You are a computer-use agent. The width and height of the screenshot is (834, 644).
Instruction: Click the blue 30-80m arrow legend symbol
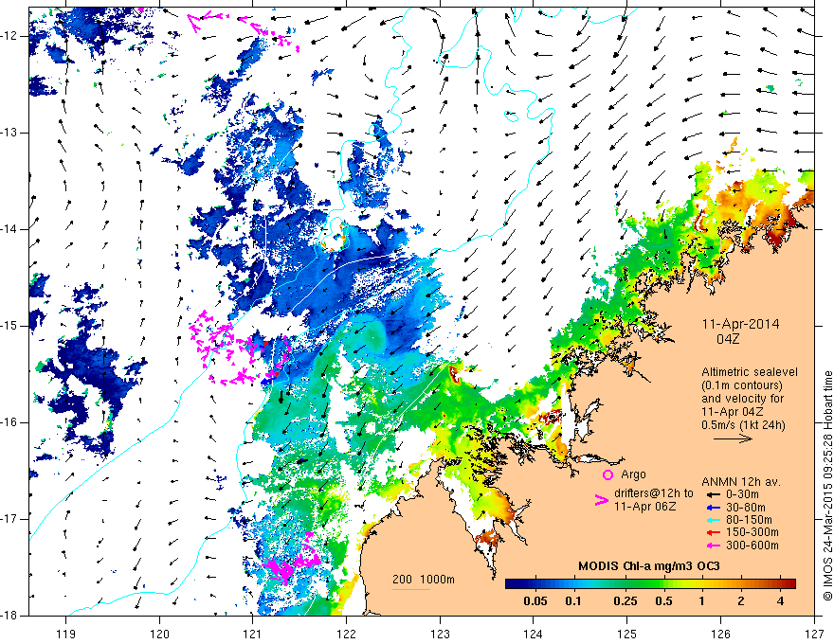[714, 508]
